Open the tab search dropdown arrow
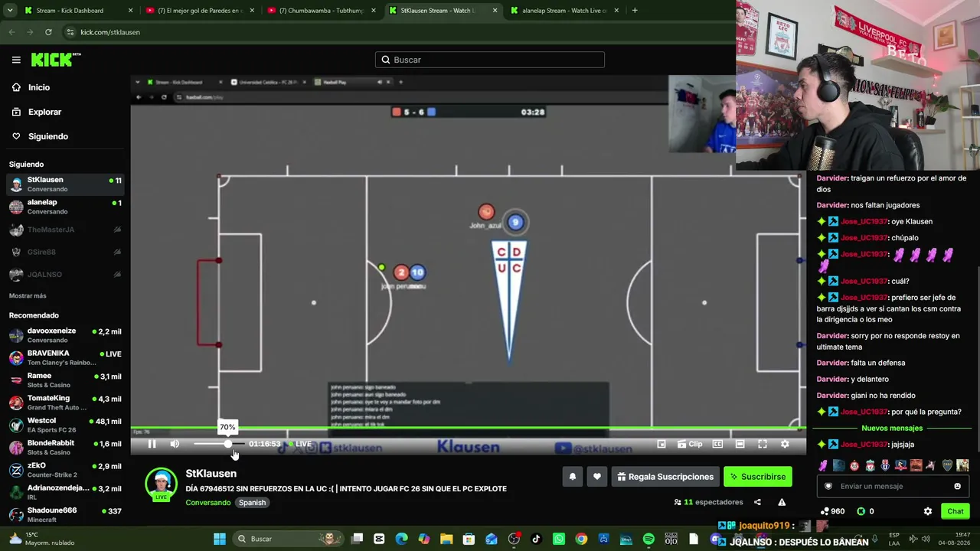980x551 pixels. (10, 11)
